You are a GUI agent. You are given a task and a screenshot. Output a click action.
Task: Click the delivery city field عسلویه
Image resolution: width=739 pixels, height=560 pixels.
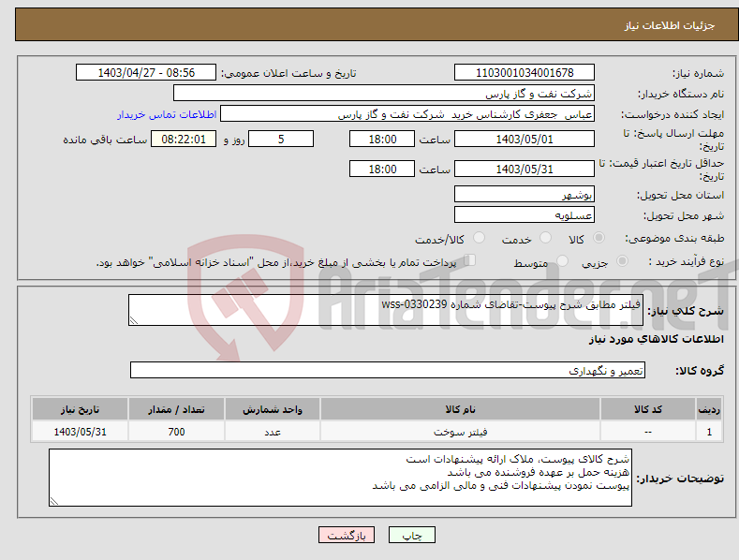click(525, 215)
